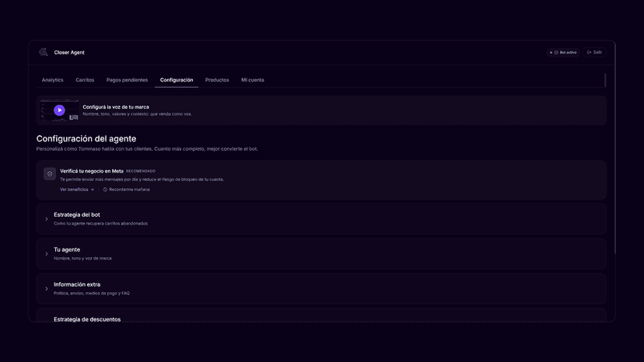Click the Salir button
The height and width of the screenshot is (362, 644).
[x=594, y=52]
